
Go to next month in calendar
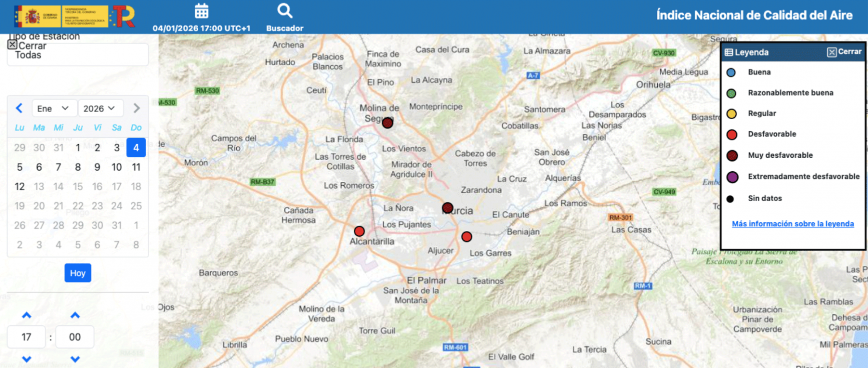tap(136, 108)
